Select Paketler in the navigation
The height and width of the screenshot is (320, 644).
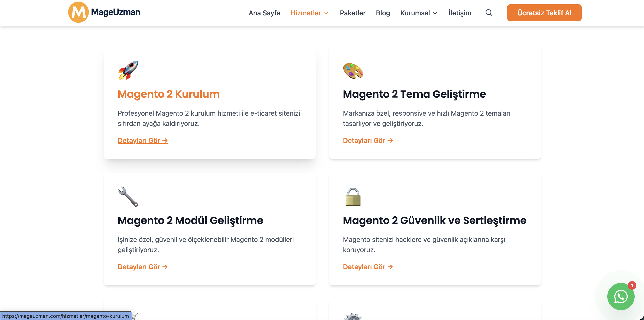click(352, 13)
